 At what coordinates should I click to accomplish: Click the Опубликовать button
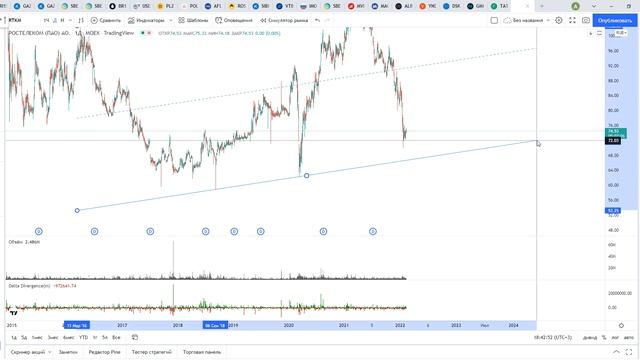tap(615, 20)
